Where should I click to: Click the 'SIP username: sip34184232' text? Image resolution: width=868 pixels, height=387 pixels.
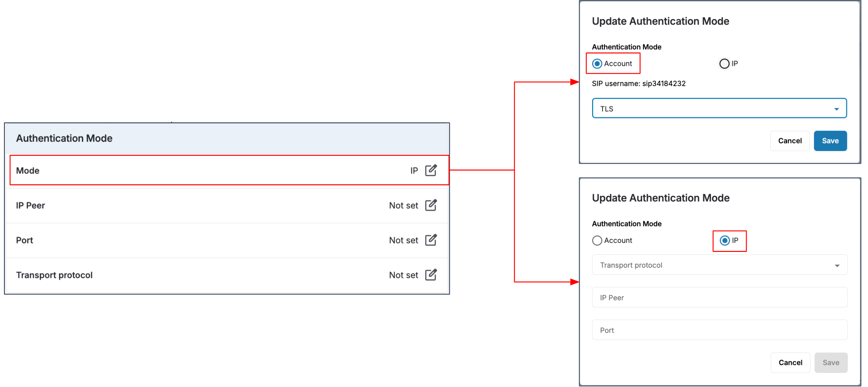pyautogui.click(x=638, y=84)
